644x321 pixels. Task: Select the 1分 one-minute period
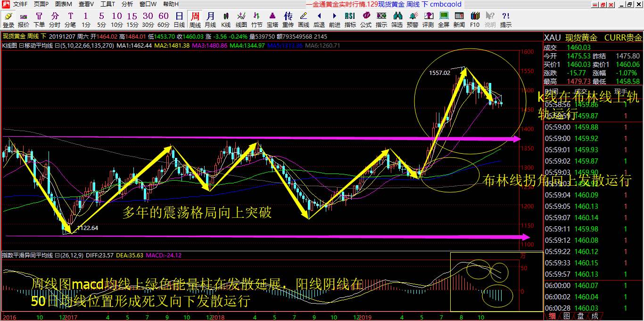[86, 20]
